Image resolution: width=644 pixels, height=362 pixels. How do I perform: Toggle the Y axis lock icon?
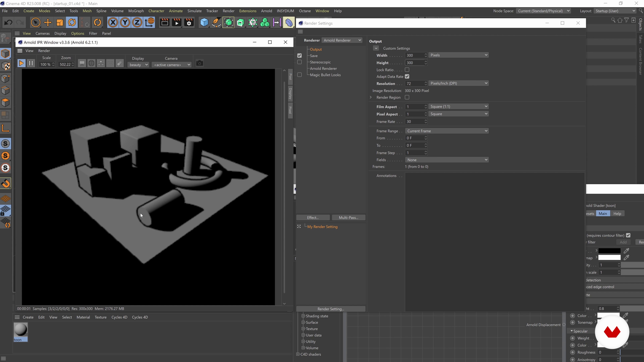(x=125, y=22)
